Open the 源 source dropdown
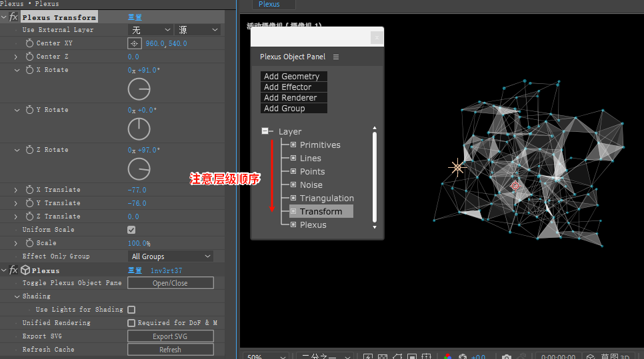The width and height of the screenshot is (644, 359). coord(198,30)
